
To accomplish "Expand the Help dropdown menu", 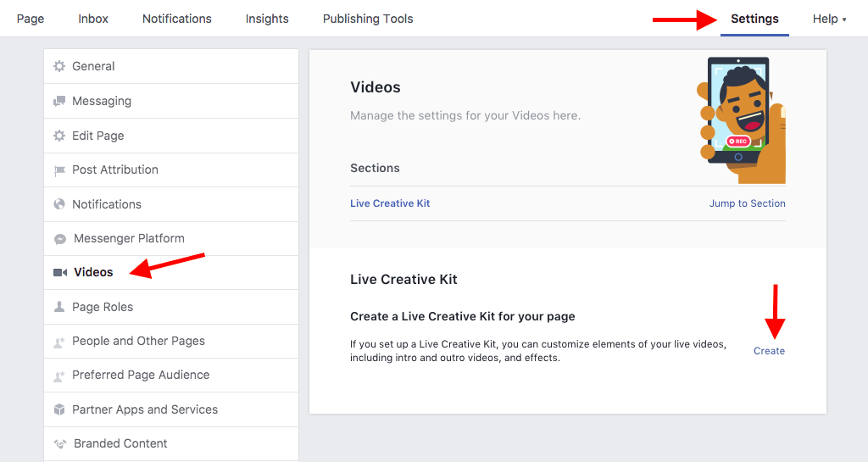I will point(829,19).
